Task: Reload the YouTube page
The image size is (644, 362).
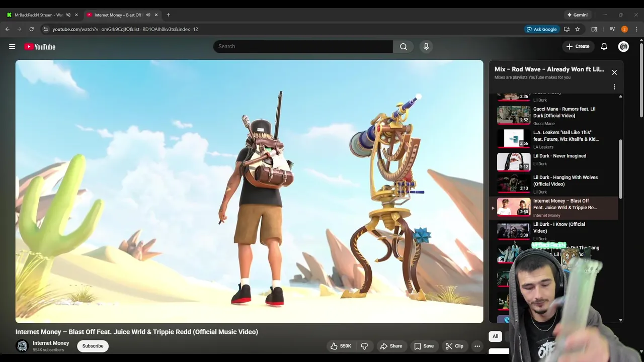Action: [x=32, y=29]
